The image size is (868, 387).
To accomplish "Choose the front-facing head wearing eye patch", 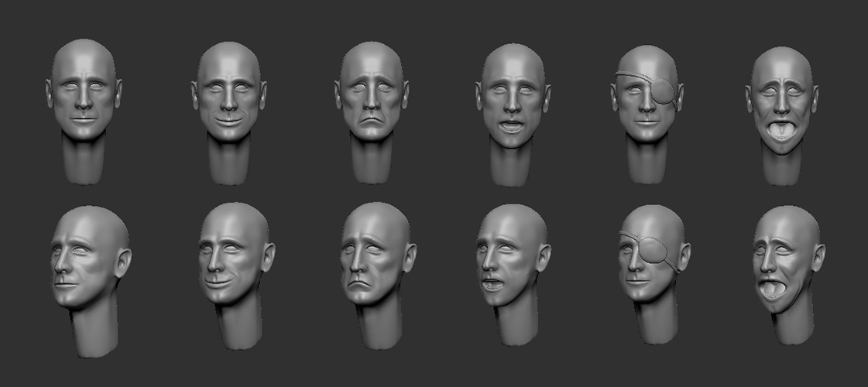I will coord(647,97).
